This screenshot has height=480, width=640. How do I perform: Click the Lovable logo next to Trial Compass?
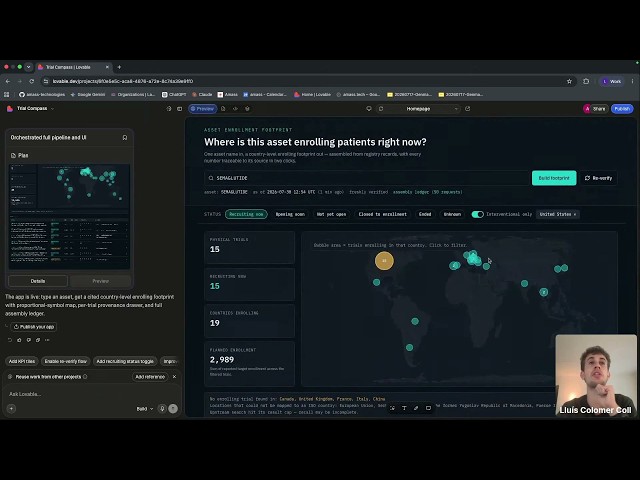click(10, 109)
